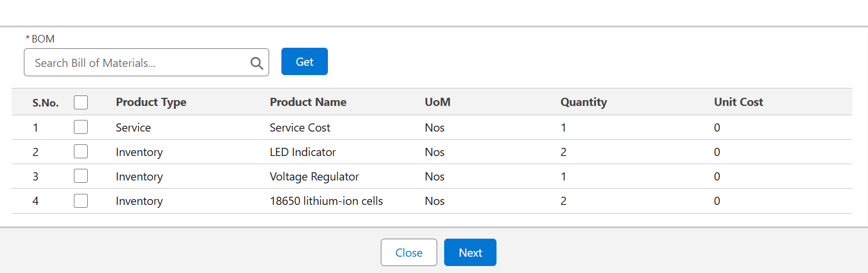868x273 pixels.
Task: Click the S.No. column header
Action: point(45,103)
